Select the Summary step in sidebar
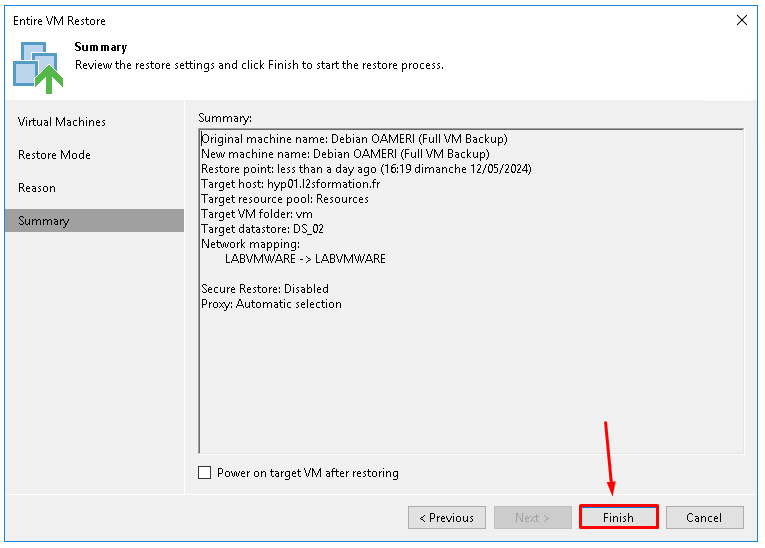This screenshot has width=765, height=548. click(94, 221)
